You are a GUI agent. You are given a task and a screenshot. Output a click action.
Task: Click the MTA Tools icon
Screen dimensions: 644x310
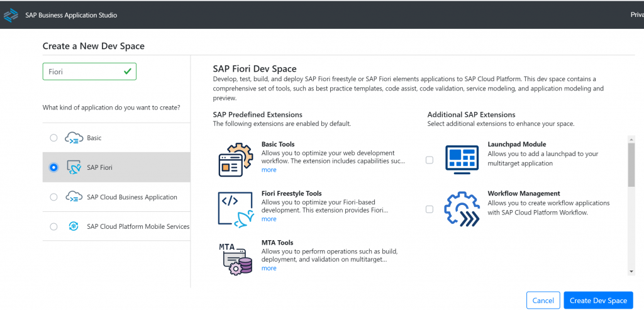point(235,258)
